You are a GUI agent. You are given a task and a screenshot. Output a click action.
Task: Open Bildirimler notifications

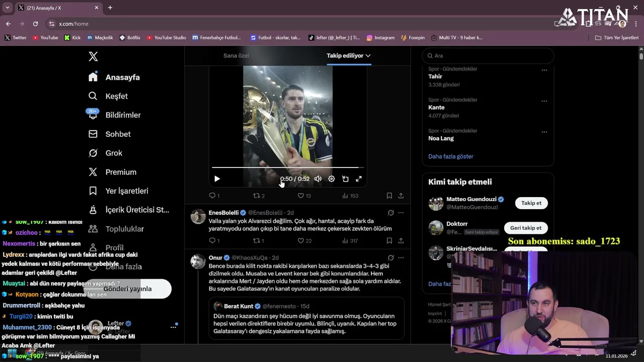tap(115, 115)
